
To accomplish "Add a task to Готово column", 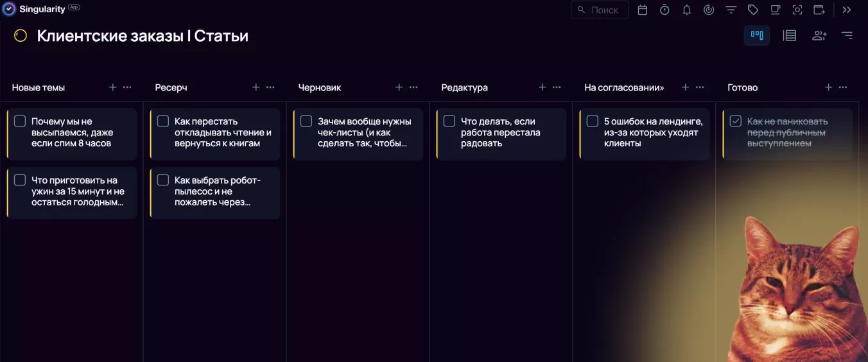I will pos(829,87).
